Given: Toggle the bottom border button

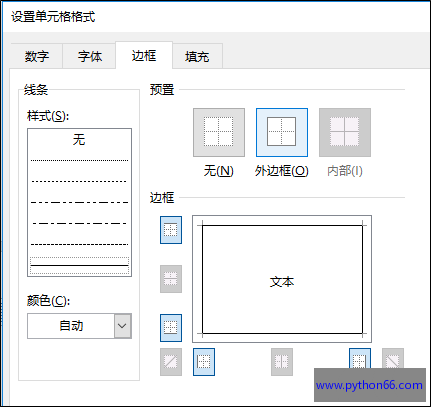Looking at the screenshot, I should (x=171, y=328).
